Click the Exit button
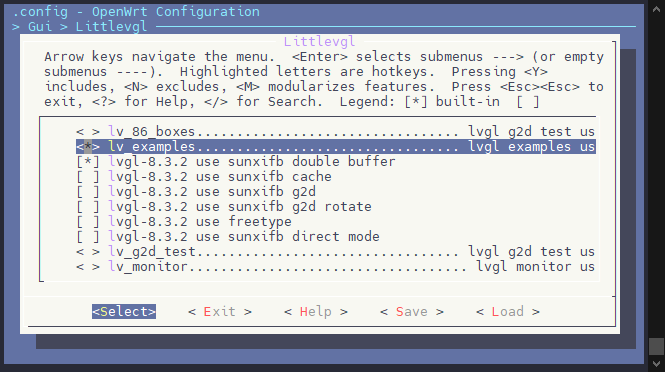The width and height of the screenshot is (665, 372). (x=220, y=312)
